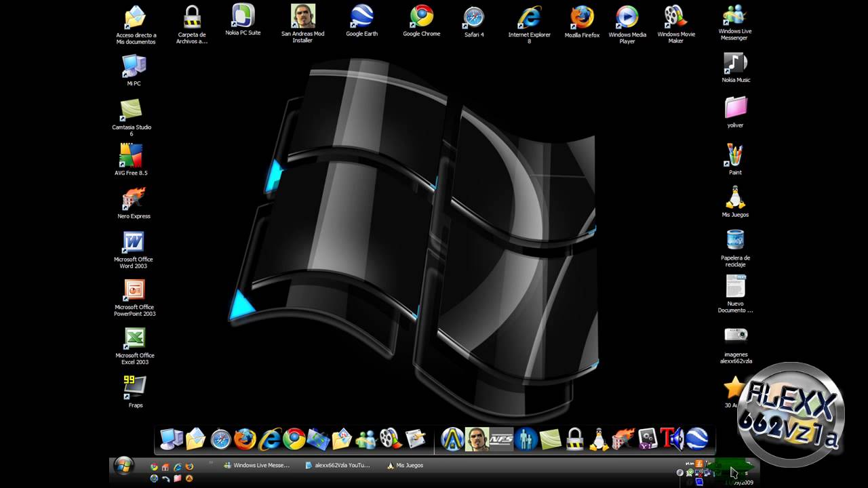Open Microsoft Office PowerPoint 2003 shortcut
Screen dimensions: 868x488
tap(134, 298)
